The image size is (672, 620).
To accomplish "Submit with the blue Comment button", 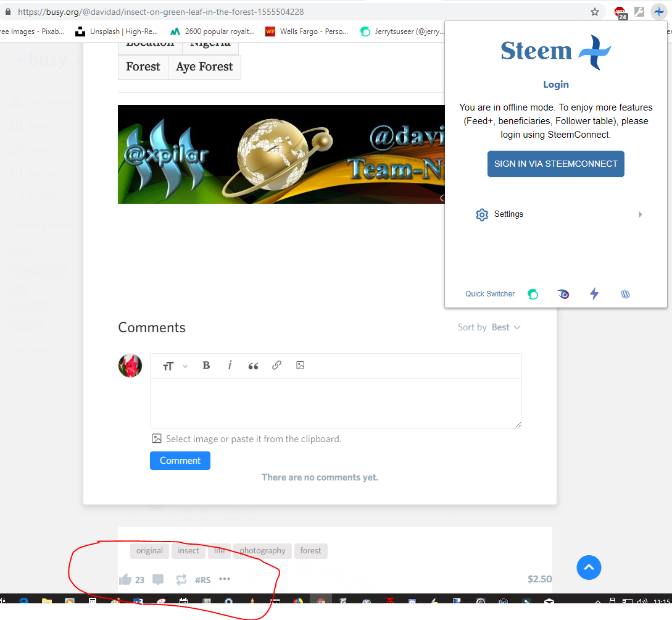I will pyautogui.click(x=180, y=461).
